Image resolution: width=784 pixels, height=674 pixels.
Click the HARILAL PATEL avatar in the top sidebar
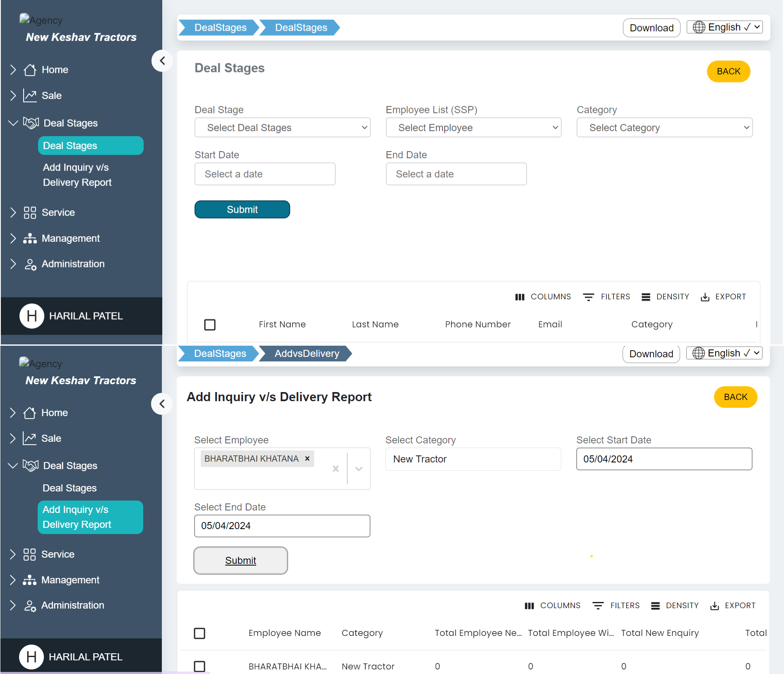point(31,316)
